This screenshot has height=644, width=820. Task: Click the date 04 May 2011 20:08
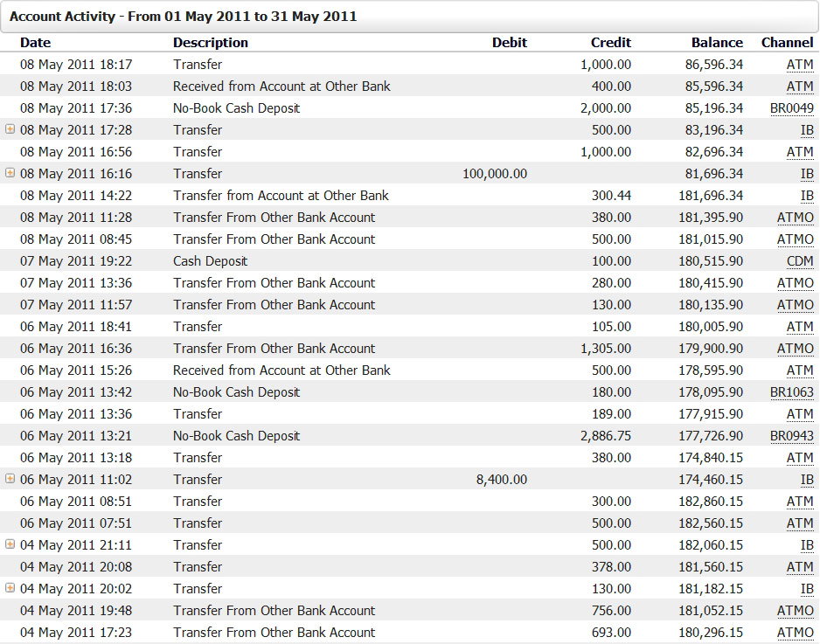tap(76, 567)
